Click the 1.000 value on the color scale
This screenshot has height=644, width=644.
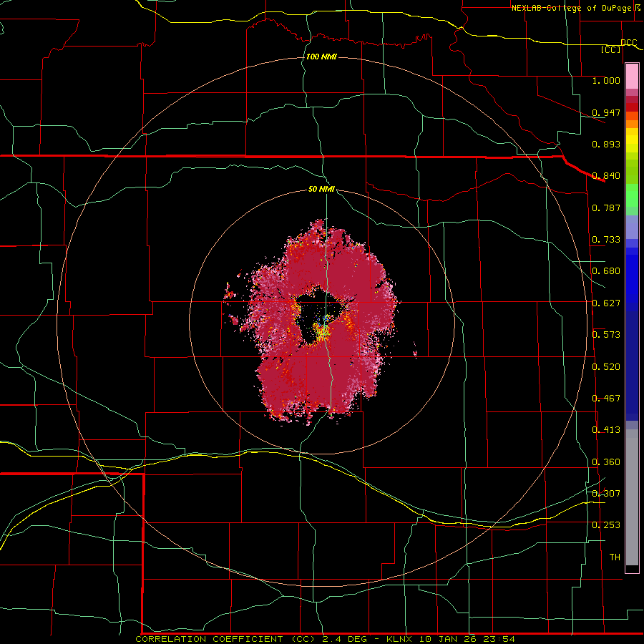[x=606, y=80]
